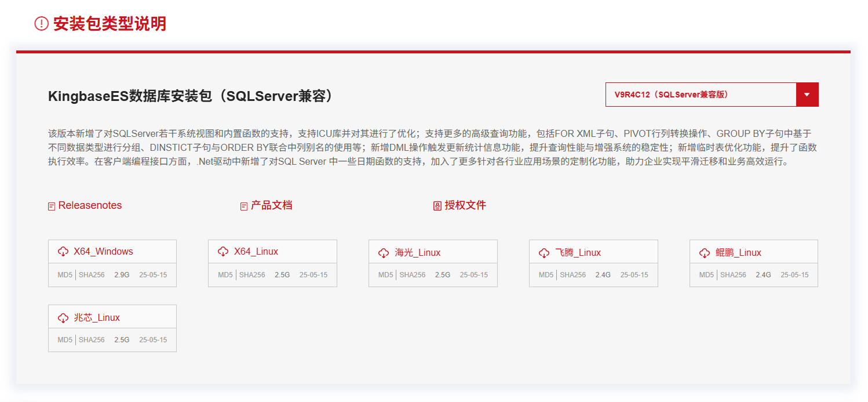The height and width of the screenshot is (402, 868).
Task: Download the X64_Windows package
Action: tap(103, 251)
